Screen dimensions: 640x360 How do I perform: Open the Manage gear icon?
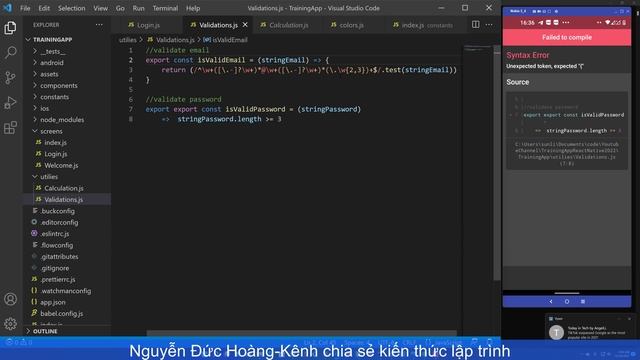click(10, 324)
